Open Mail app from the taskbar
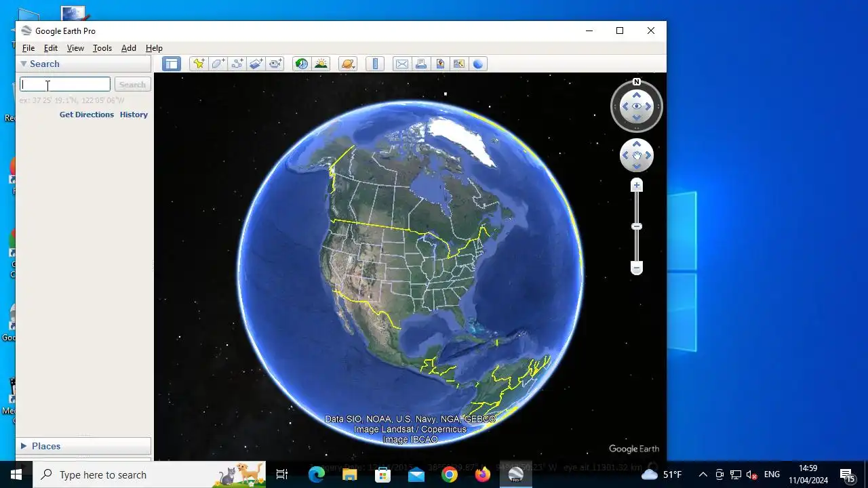 pyautogui.click(x=416, y=474)
